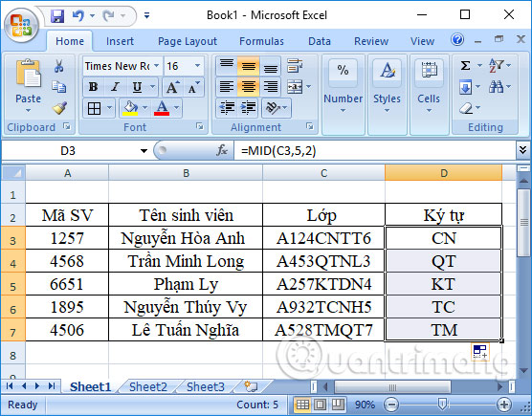
Task: Switch to Sheet3 worksheet
Action: tap(206, 386)
